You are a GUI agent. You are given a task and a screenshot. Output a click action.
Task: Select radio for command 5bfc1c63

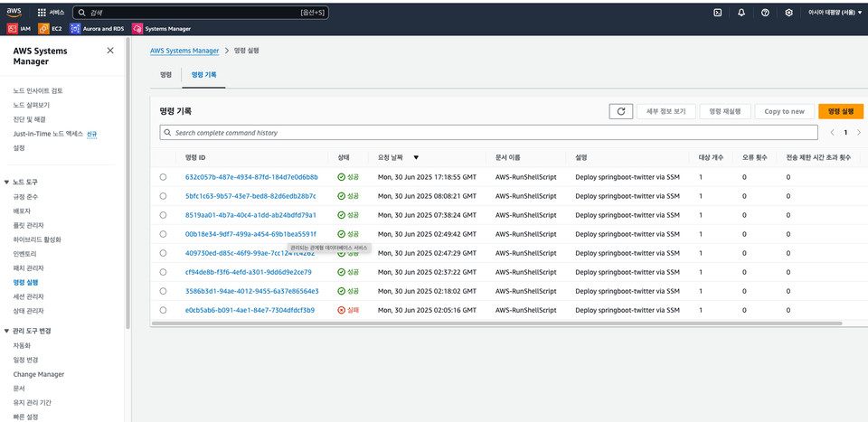click(163, 196)
